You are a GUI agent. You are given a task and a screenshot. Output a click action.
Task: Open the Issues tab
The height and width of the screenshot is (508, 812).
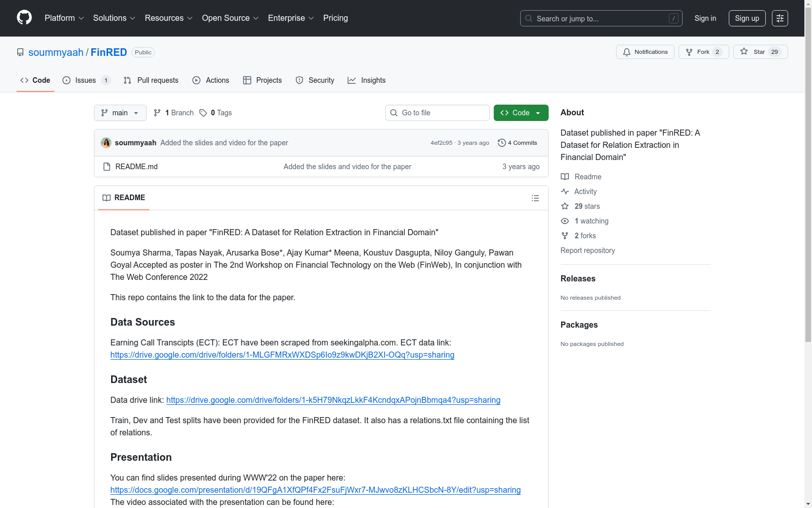[x=86, y=80]
